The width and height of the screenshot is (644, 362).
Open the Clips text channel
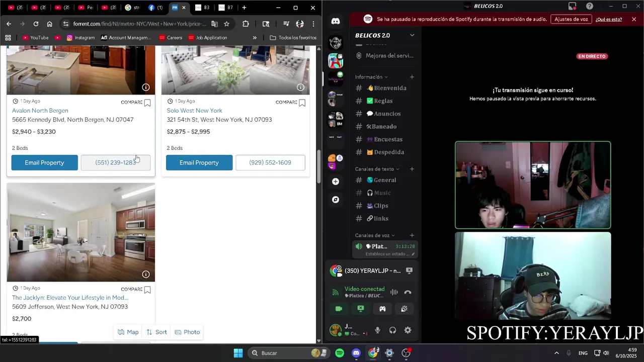(385, 206)
